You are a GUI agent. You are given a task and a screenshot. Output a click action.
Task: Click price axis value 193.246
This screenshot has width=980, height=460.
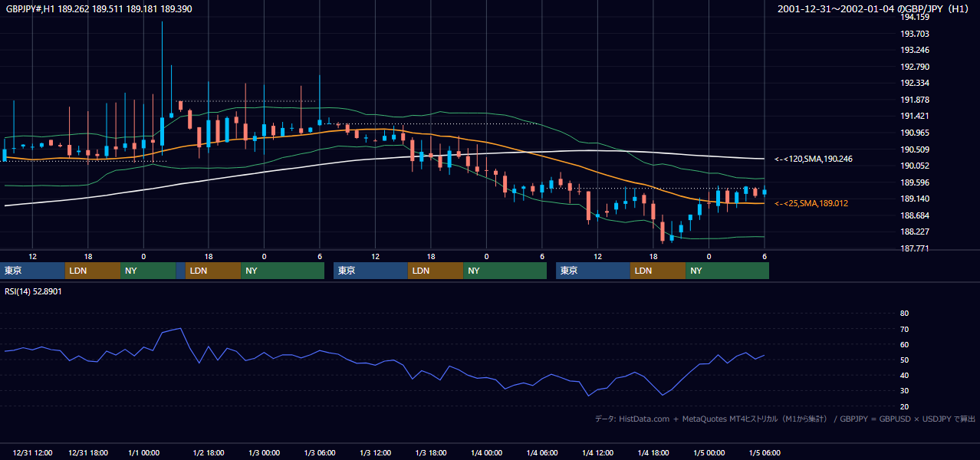click(x=915, y=50)
